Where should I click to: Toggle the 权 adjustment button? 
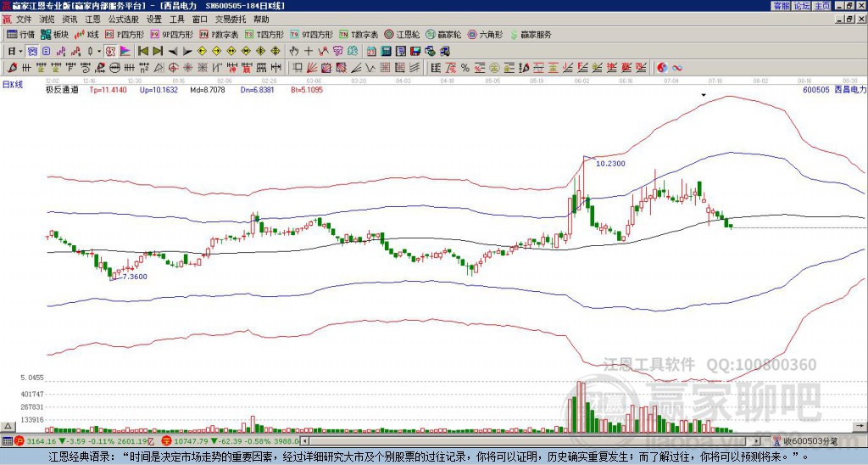coord(110,52)
